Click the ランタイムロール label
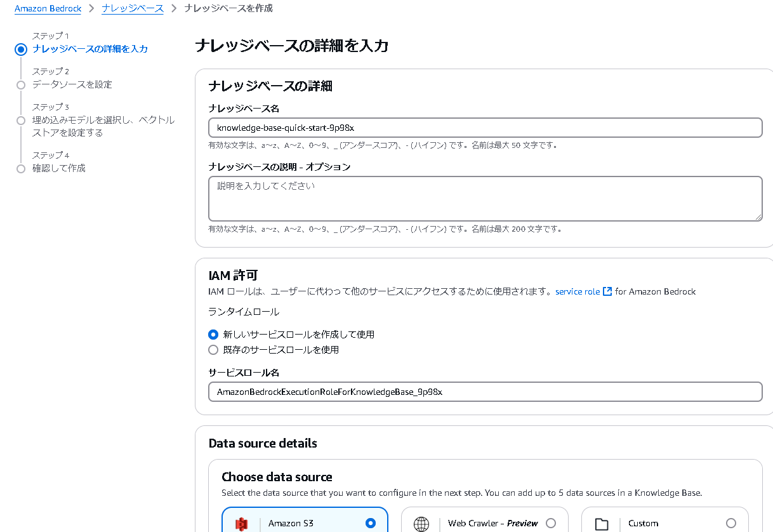 [244, 312]
